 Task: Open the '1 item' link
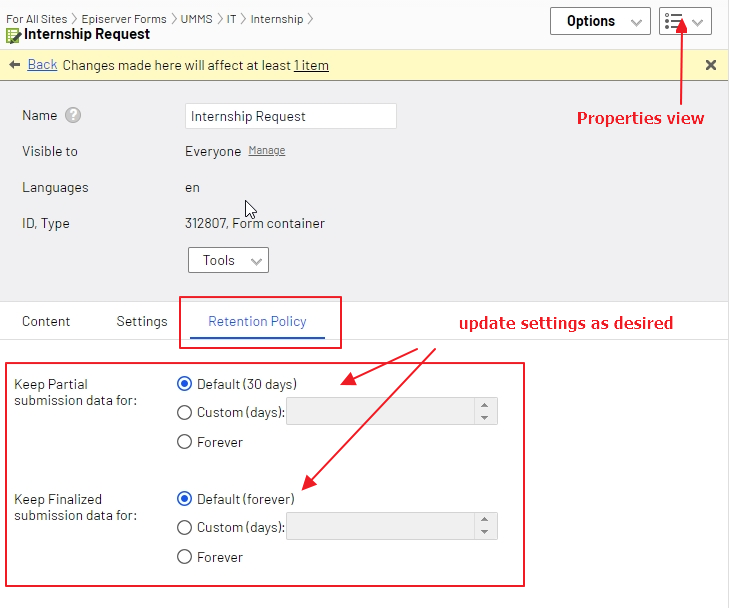[x=311, y=66]
